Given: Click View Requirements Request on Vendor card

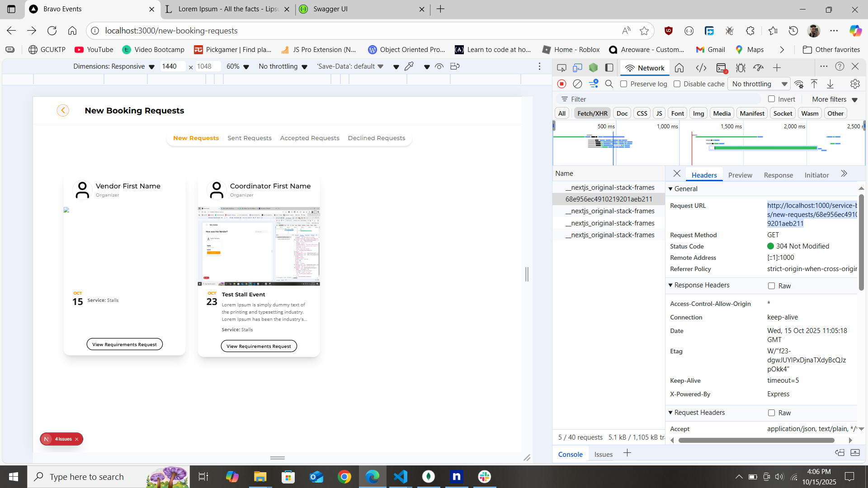Looking at the screenshot, I should click(124, 344).
